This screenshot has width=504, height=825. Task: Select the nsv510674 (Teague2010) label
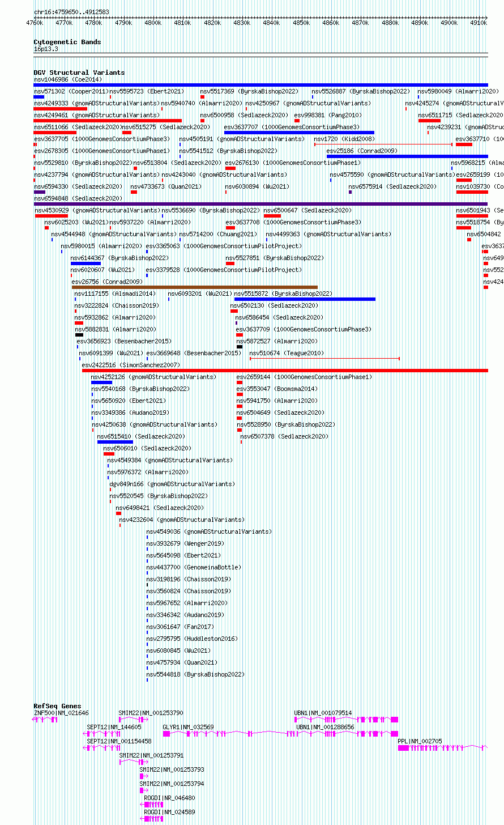(287, 354)
